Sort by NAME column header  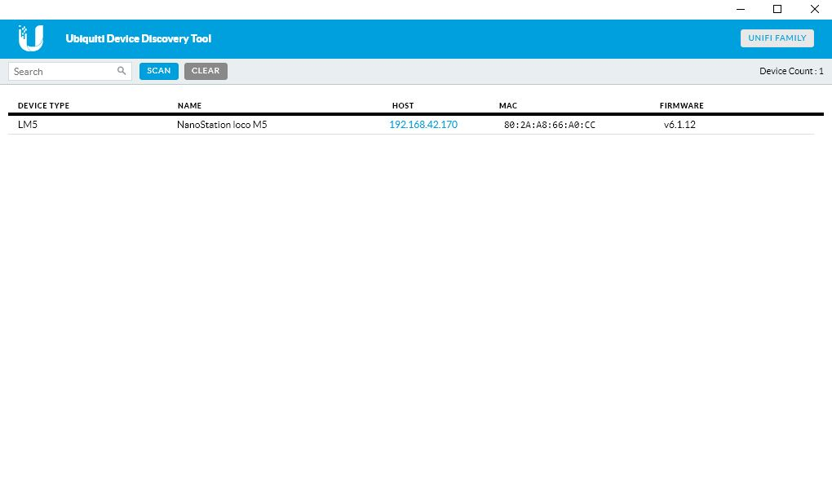pos(189,105)
